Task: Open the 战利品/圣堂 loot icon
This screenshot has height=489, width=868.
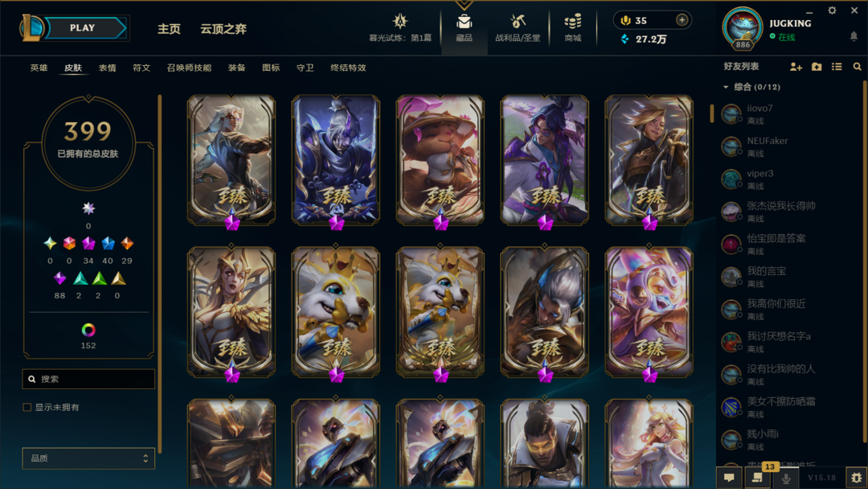Action: pos(518,23)
